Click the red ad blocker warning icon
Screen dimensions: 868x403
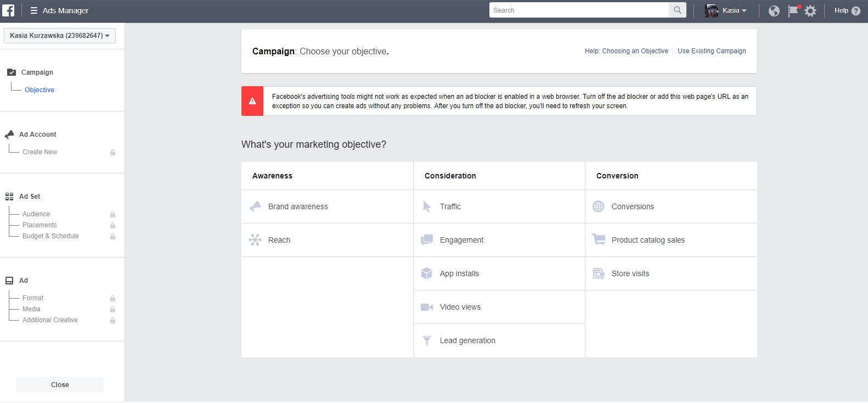pos(252,101)
